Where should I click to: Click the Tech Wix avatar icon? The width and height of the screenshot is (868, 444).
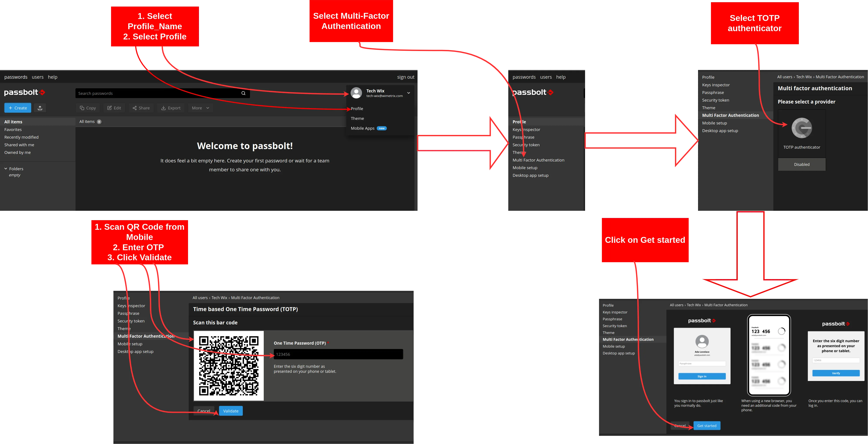pos(356,93)
